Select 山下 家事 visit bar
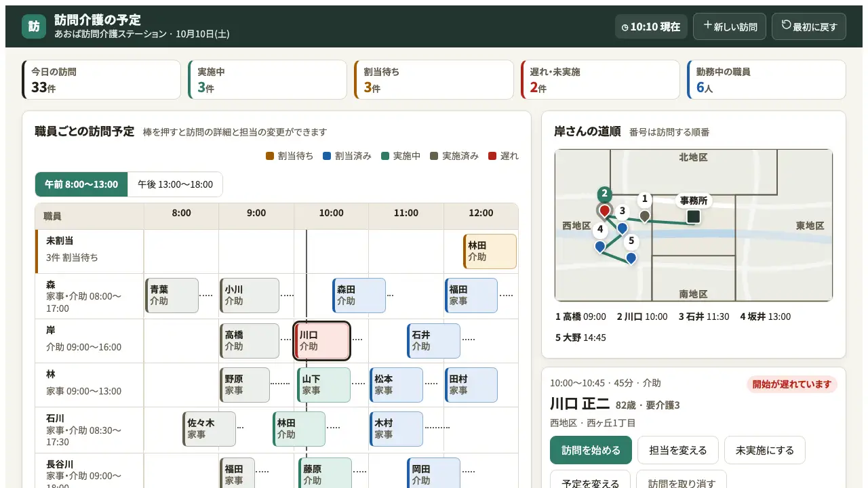Image resolution: width=868 pixels, height=488 pixels. pos(324,385)
